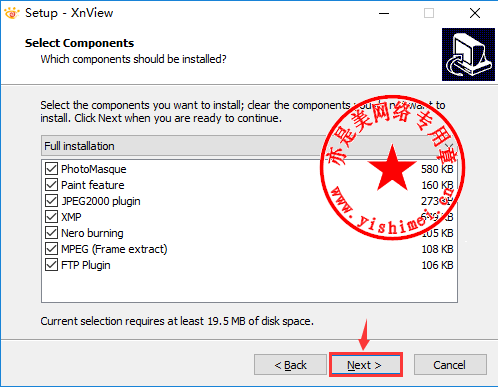Minimize the Setup window

(x=384, y=13)
